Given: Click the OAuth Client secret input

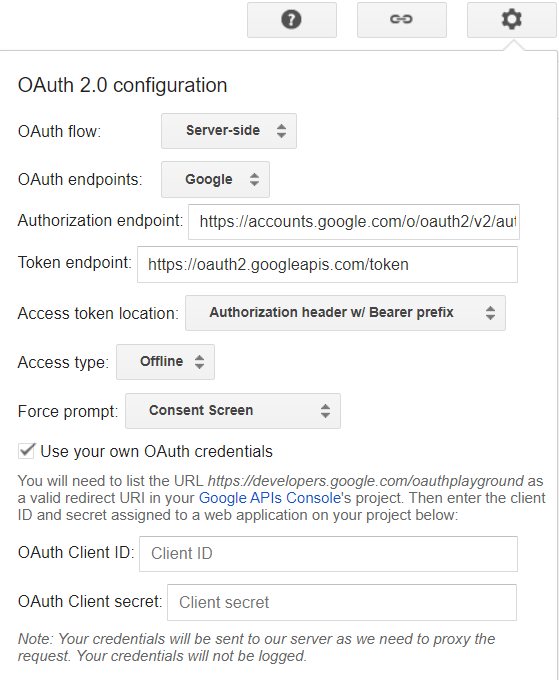Looking at the screenshot, I should (x=342, y=602).
